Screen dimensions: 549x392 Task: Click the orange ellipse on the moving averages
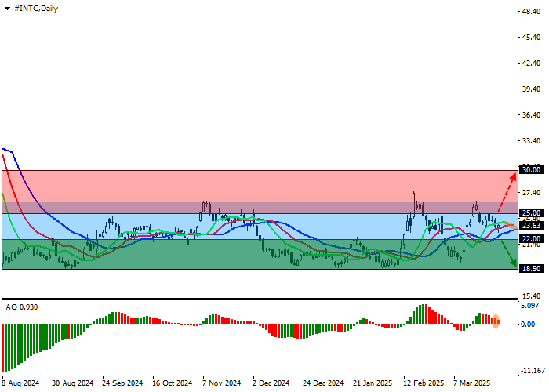coord(508,226)
